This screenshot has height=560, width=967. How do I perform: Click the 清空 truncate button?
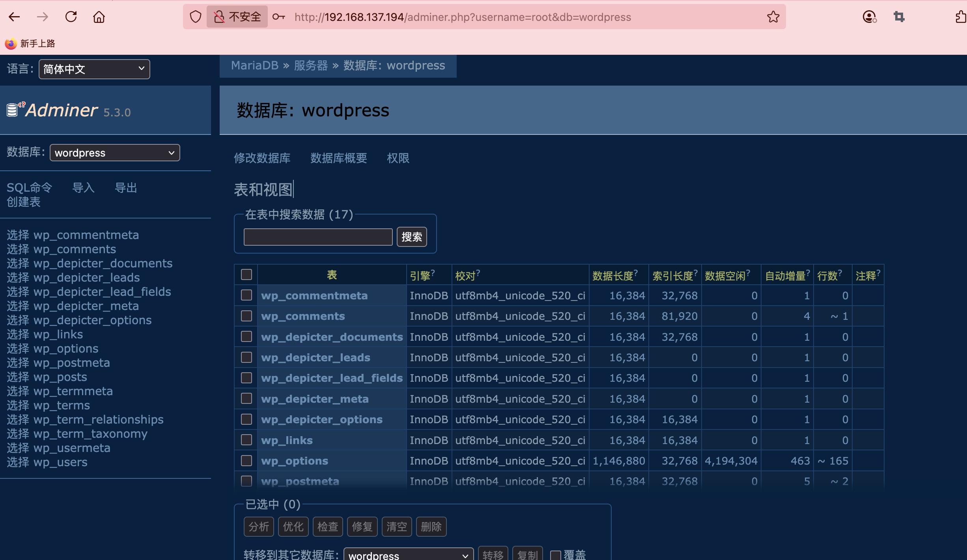tap(397, 527)
